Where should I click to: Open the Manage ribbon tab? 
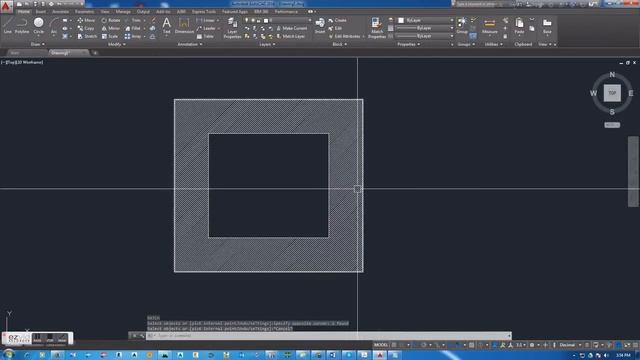(123, 11)
